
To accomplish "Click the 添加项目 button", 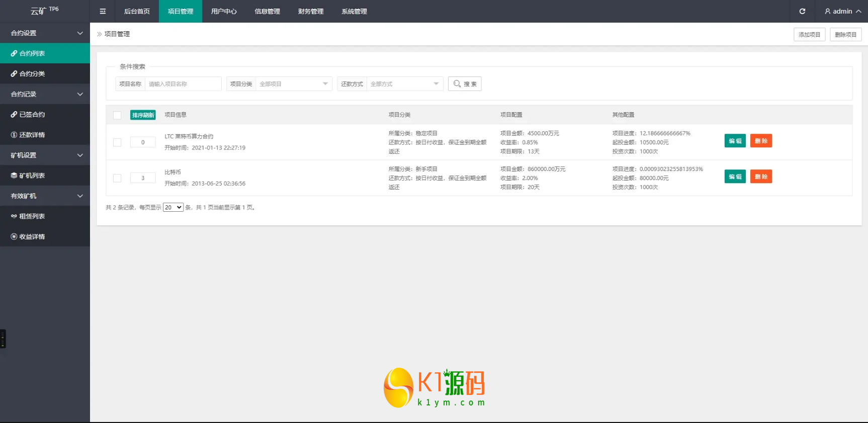I will pyautogui.click(x=809, y=35).
